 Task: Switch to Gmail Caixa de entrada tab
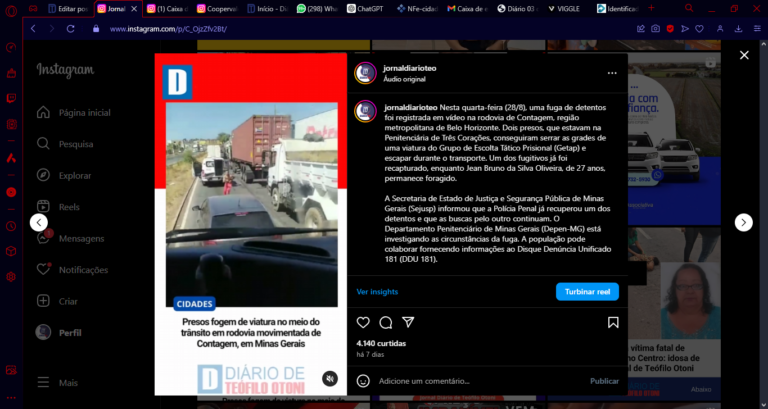coord(467,9)
